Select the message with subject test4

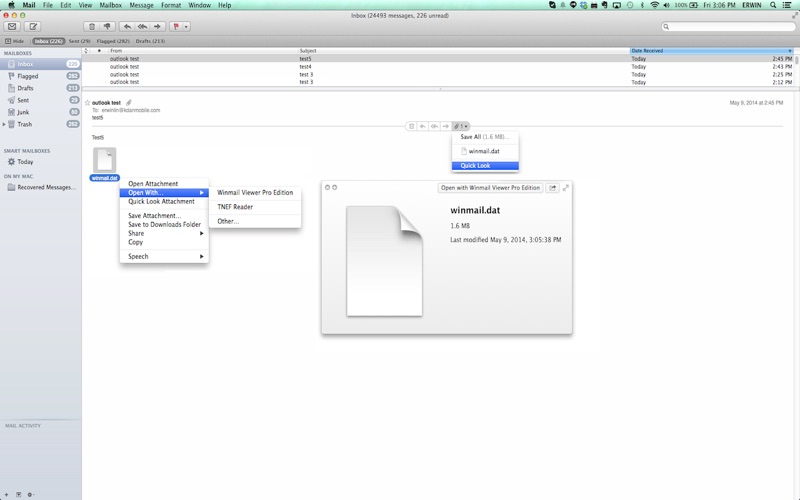pos(438,66)
